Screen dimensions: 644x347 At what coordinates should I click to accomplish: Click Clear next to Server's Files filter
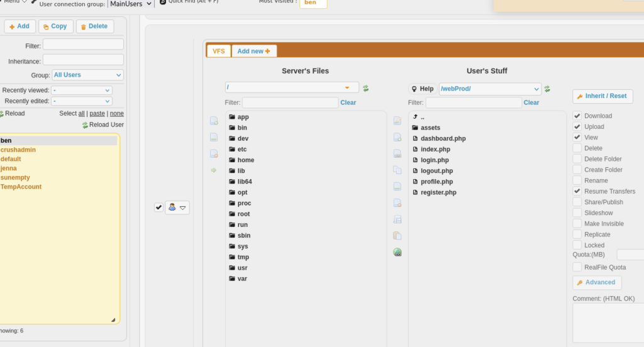pos(348,102)
